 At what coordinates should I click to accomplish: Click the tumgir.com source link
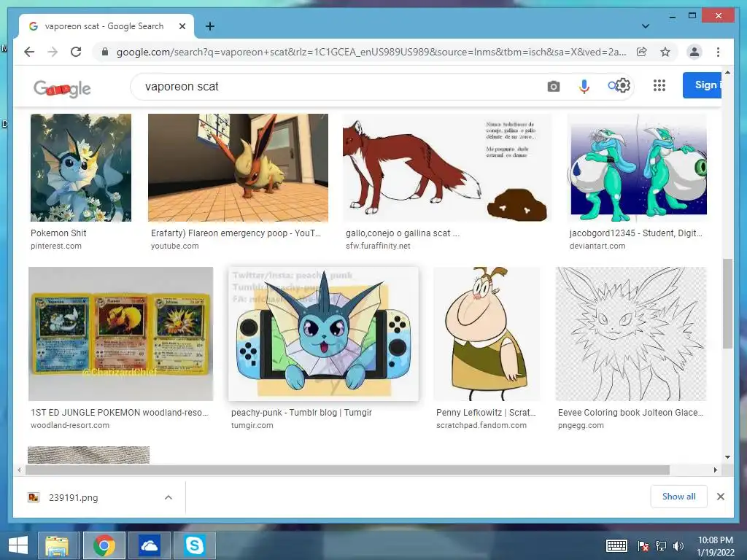pyautogui.click(x=252, y=425)
